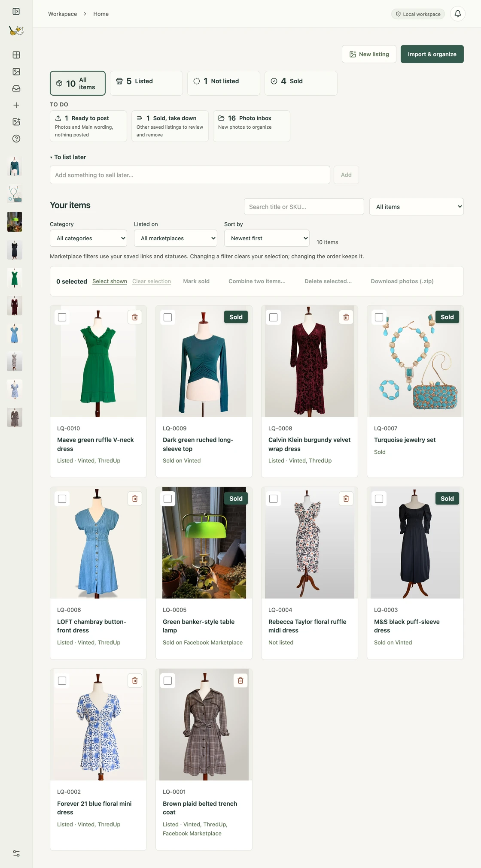Select checkbox for Forever 21 blue floral mini dress
Screen dimensions: 481x868
tap(62, 680)
